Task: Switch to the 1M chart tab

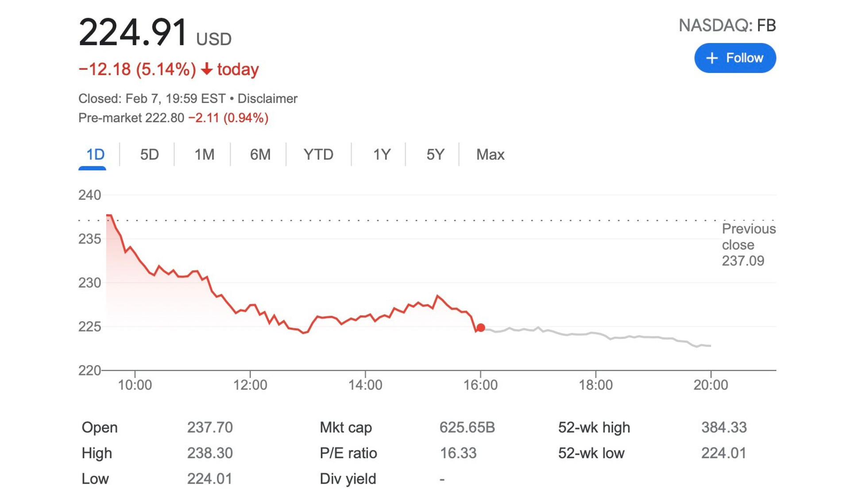Action: point(204,154)
